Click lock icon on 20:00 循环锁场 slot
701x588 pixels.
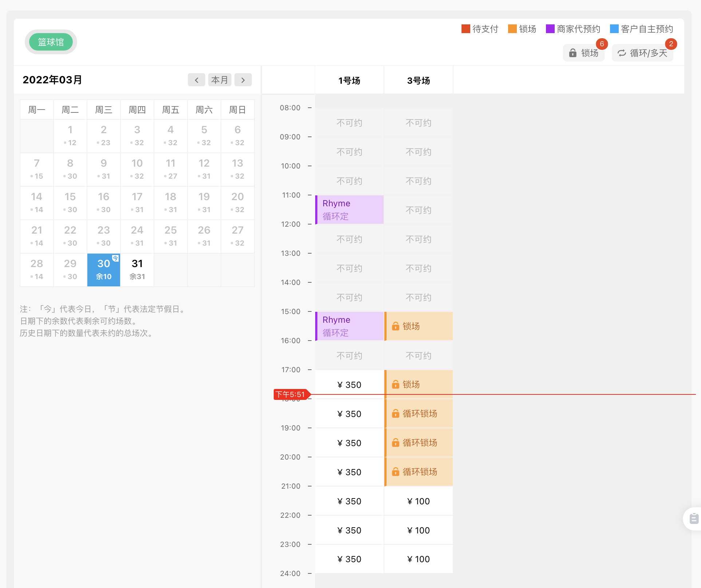pos(395,472)
